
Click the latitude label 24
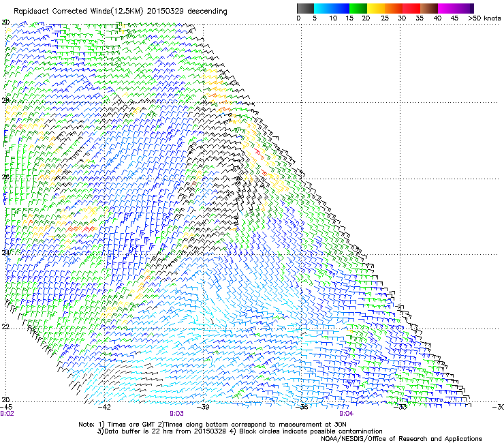pos(5,252)
